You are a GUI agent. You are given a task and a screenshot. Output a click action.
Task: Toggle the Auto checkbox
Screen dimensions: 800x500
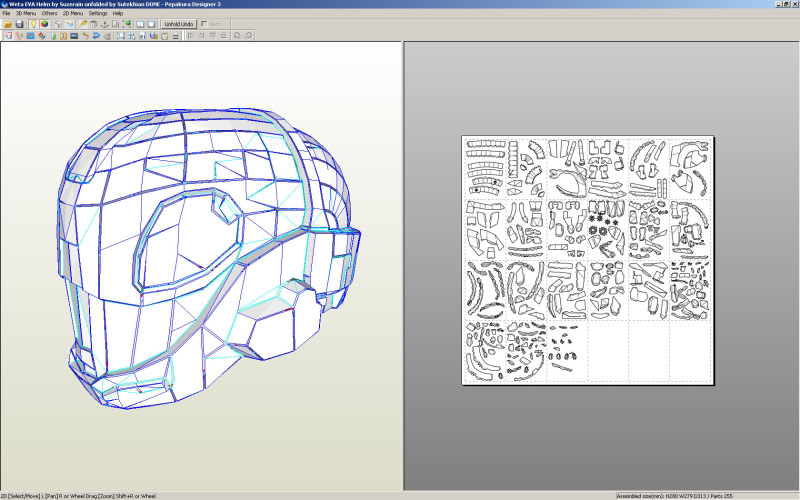pyautogui.click(x=204, y=24)
